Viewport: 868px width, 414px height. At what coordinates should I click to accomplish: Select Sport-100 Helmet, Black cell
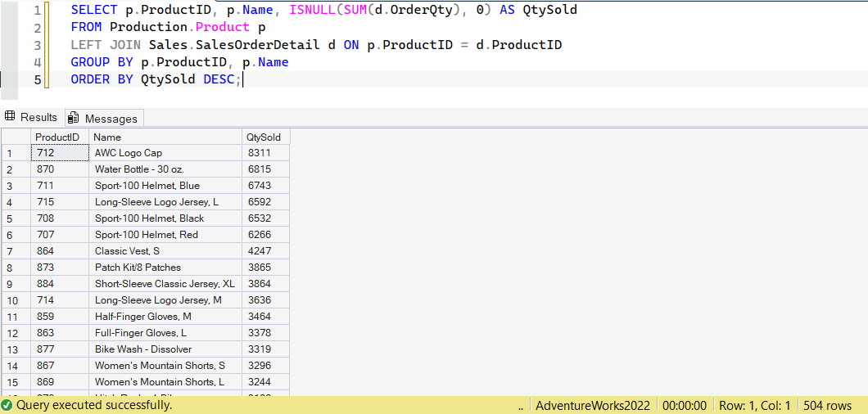166,218
